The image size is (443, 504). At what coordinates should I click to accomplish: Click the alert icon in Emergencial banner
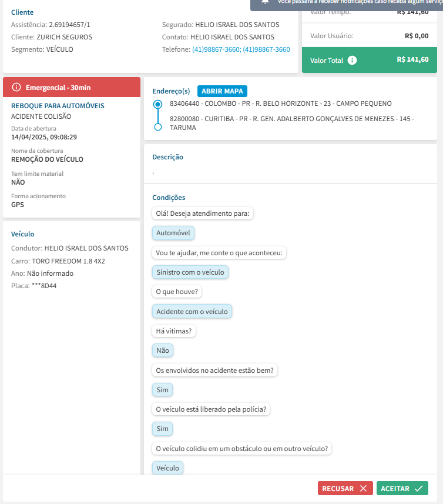16,88
